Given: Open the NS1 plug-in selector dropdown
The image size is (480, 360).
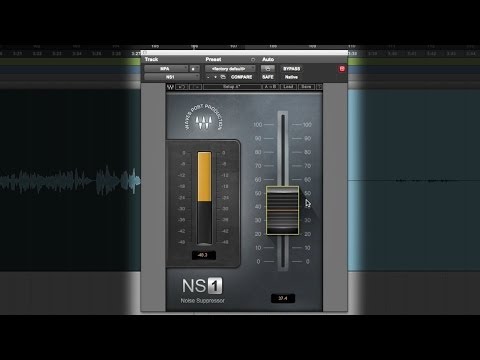Looking at the screenshot, I should tap(172, 77).
